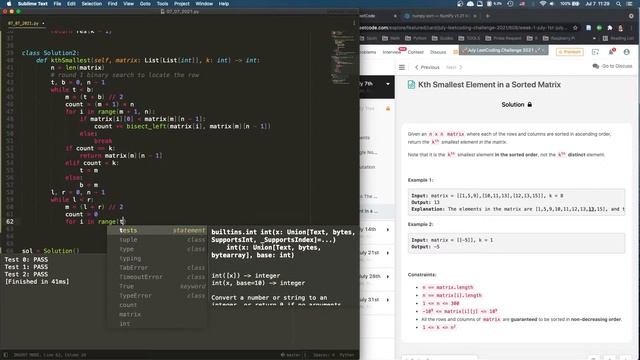Go to Previous problem
Screen dimensions: 640x360
(x=427, y=67)
